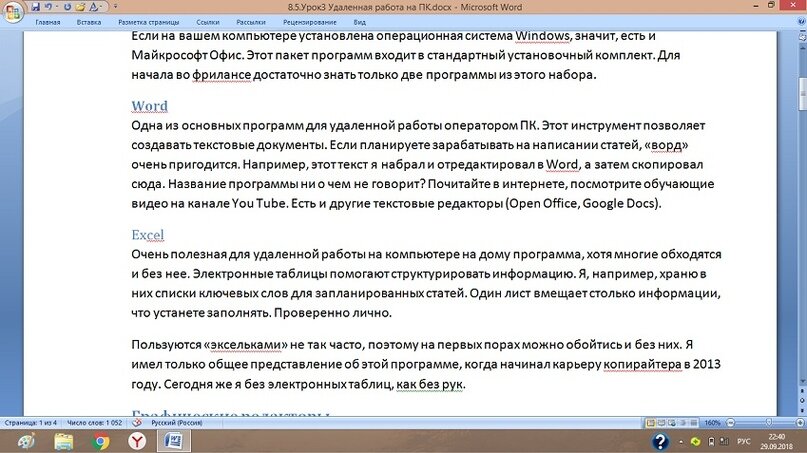Switch to Full Screen Reading view
Viewport: 807px width, 453px height.
click(661, 423)
